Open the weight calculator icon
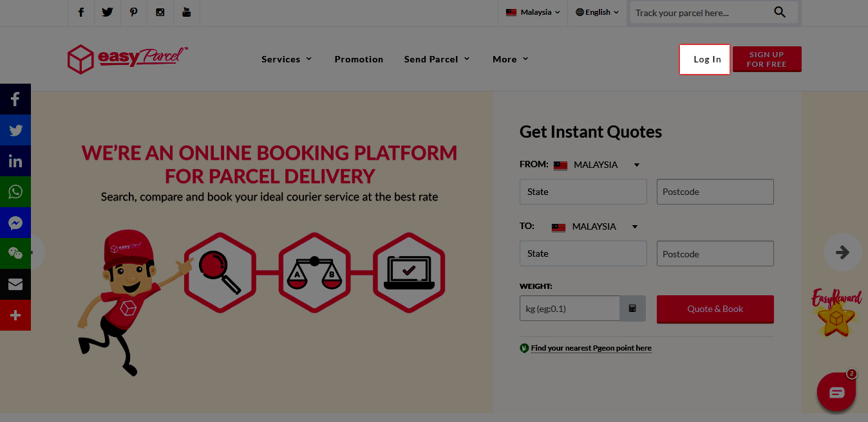 632,308
